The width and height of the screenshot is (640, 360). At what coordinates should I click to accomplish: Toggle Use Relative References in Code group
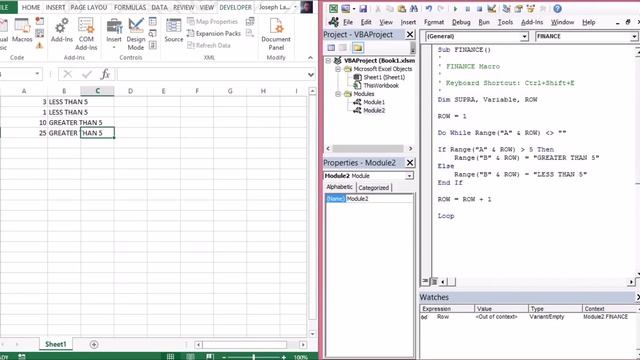point(40,33)
